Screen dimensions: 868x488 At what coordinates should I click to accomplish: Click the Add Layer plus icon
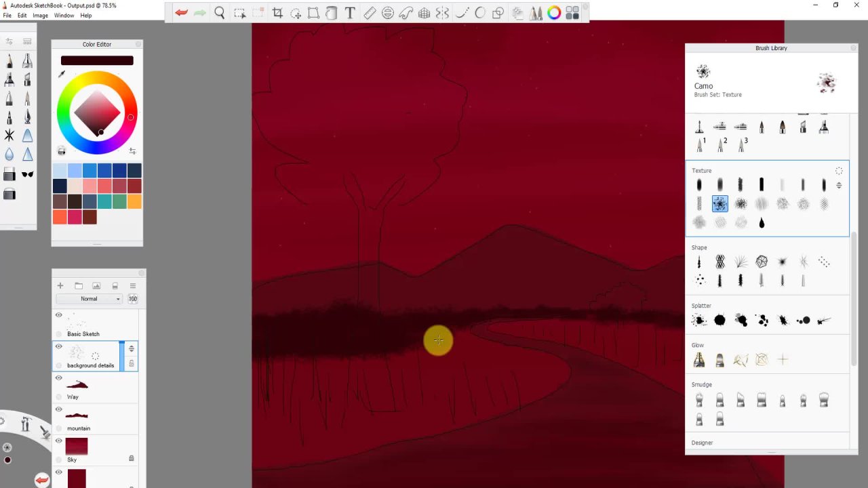pos(60,286)
